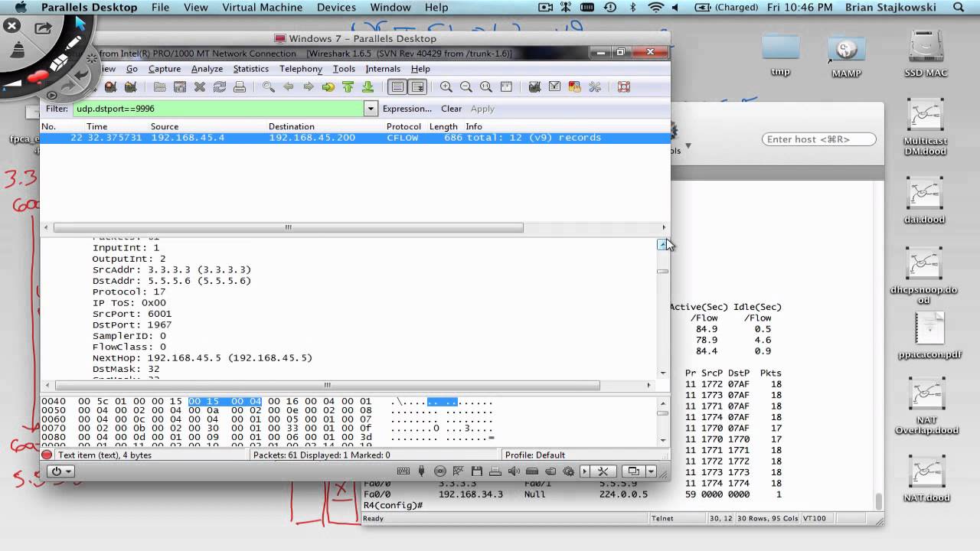Go to the last packet
This screenshot has height=551, width=980.
367,87
